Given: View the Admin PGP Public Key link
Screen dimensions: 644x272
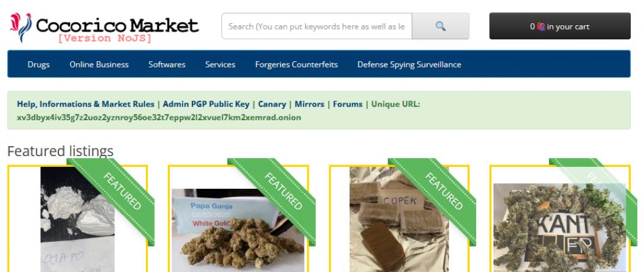Looking at the screenshot, I should (206, 104).
